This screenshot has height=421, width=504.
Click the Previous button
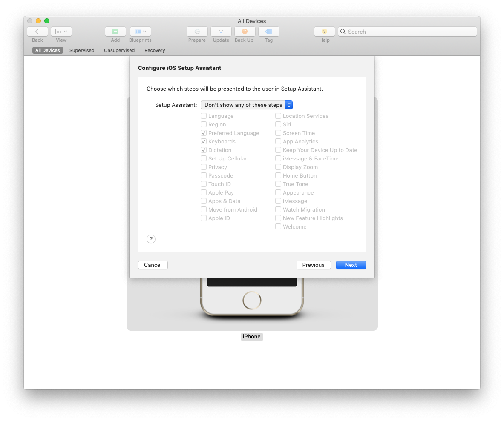[x=313, y=265]
